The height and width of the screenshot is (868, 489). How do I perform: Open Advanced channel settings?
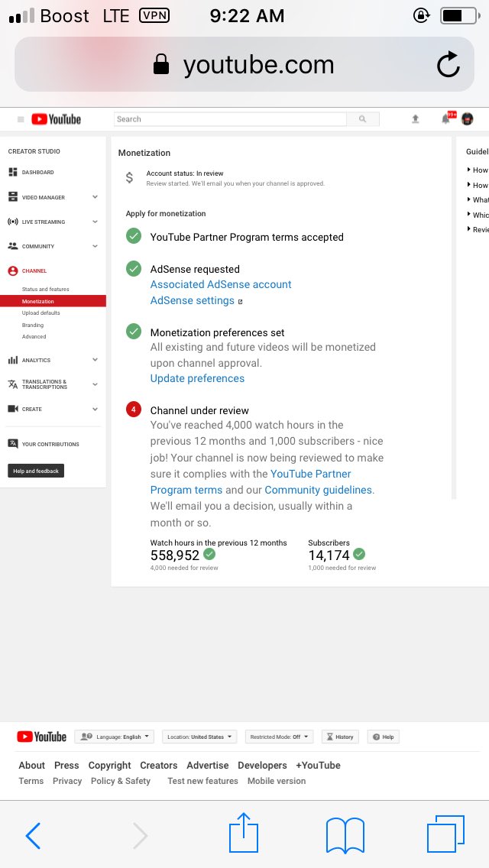[34, 336]
